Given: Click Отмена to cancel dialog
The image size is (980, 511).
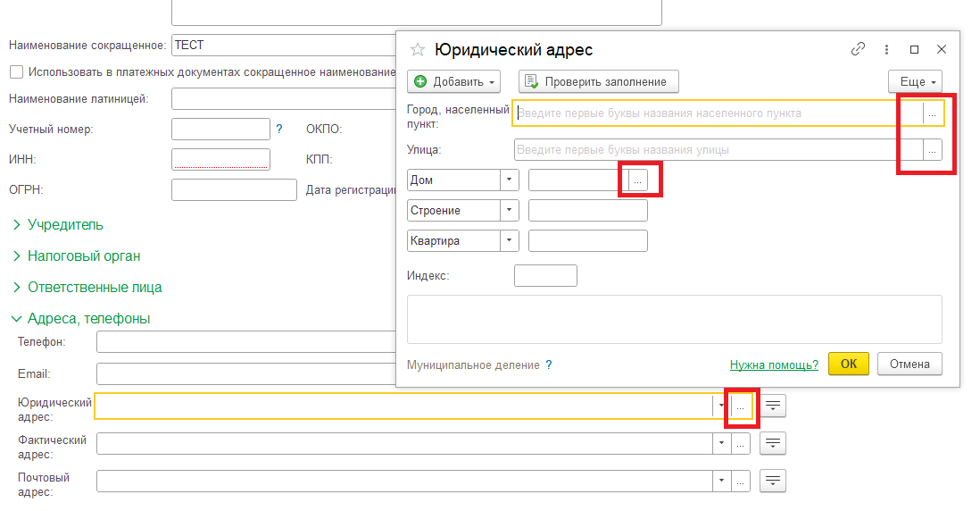Looking at the screenshot, I should click(909, 364).
